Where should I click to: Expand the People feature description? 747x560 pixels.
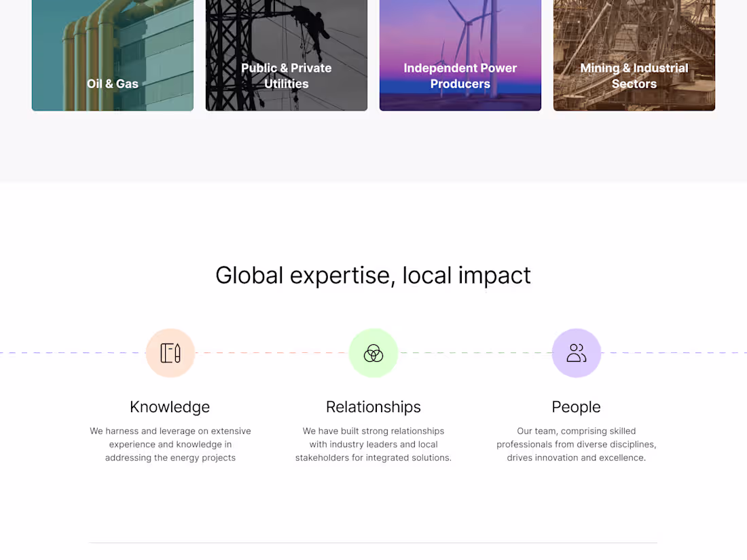pyautogui.click(x=576, y=444)
